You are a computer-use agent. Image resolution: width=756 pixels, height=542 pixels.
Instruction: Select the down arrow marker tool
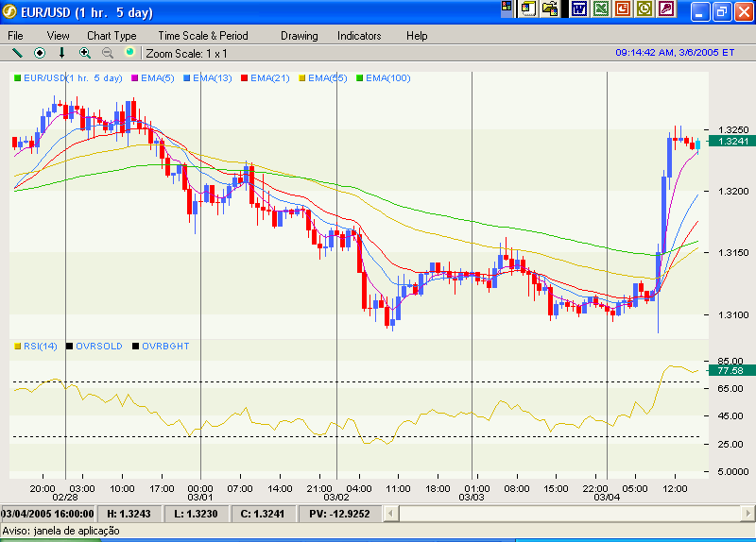(62, 53)
